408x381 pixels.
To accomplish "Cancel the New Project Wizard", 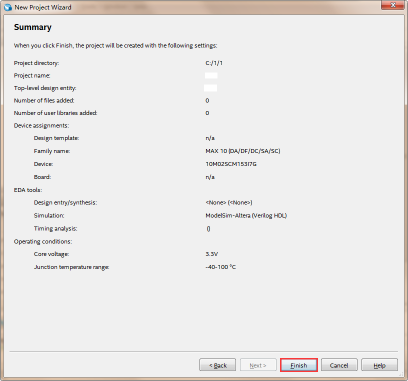I will coord(339,365).
